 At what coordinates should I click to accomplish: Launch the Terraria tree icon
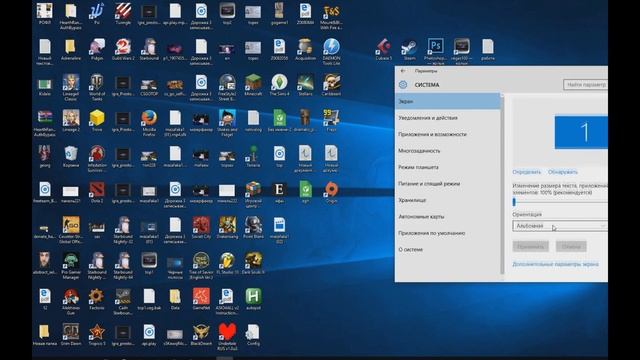(253, 156)
